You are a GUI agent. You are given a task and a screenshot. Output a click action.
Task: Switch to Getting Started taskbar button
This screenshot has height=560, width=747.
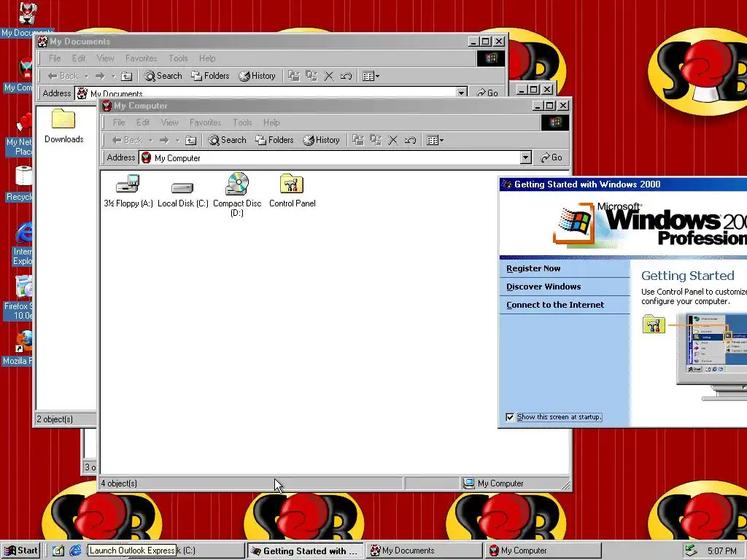[305, 551]
